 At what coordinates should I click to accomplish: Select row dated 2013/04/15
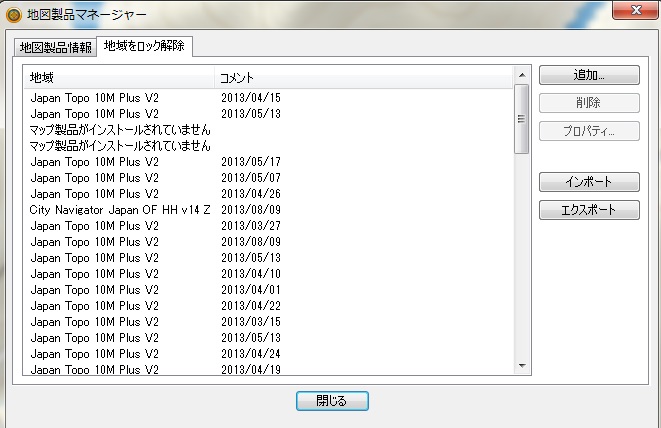pyautogui.click(x=269, y=98)
